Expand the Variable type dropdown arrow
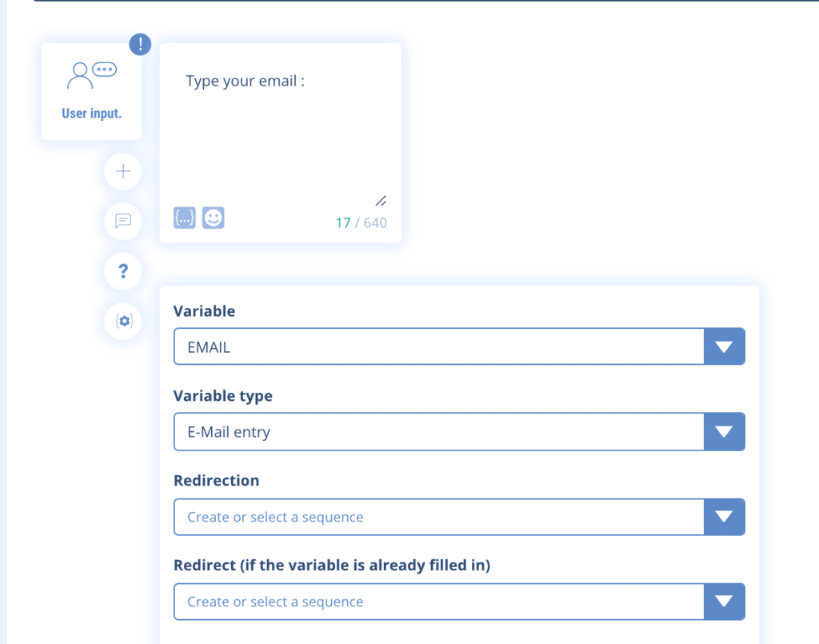819x644 pixels. [724, 432]
